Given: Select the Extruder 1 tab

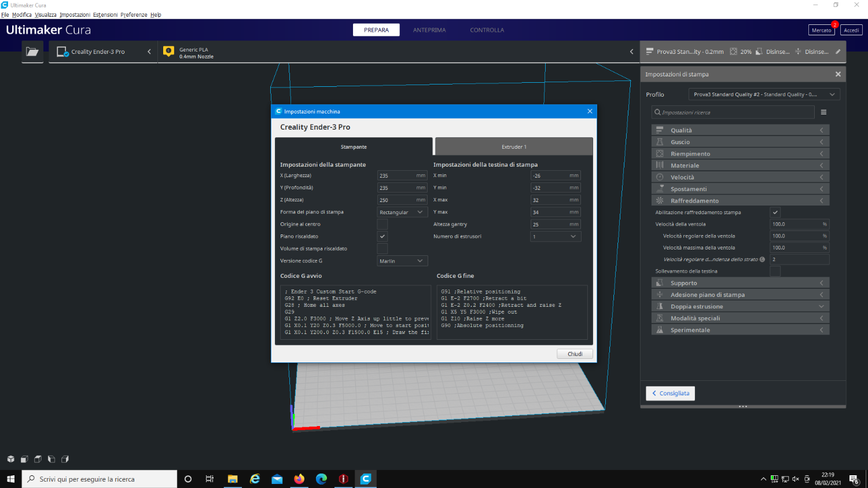Looking at the screenshot, I should click(x=514, y=146).
